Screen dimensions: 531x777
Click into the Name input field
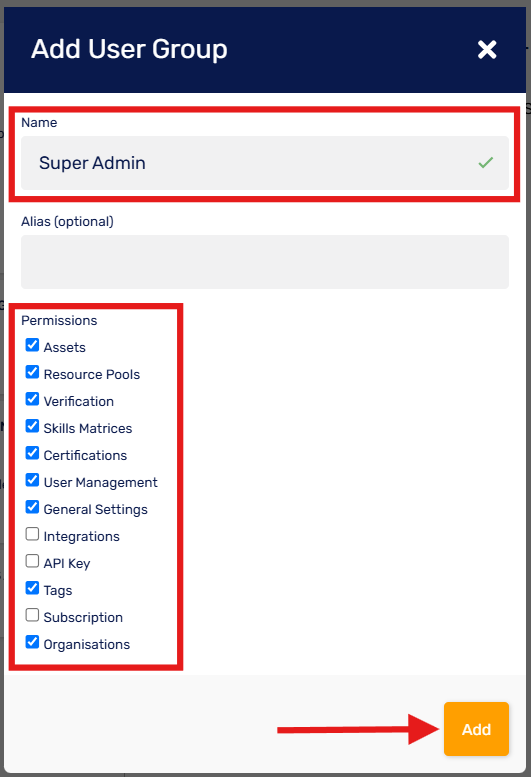tap(265, 163)
